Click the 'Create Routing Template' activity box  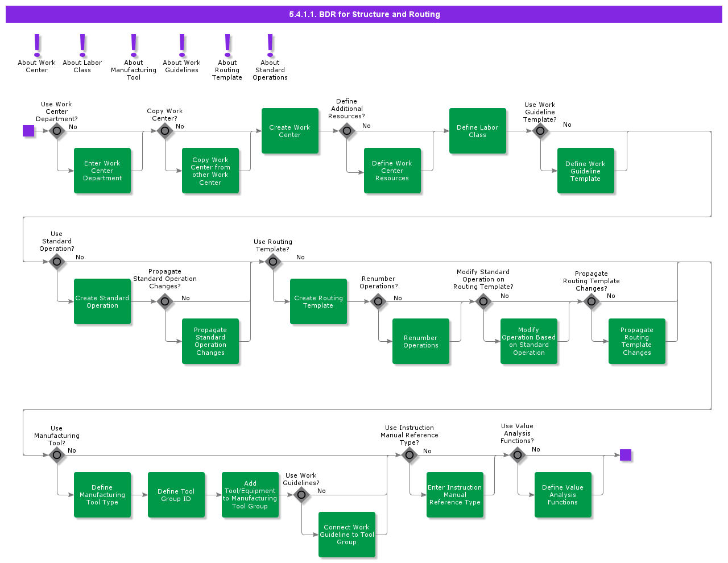tap(318, 301)
